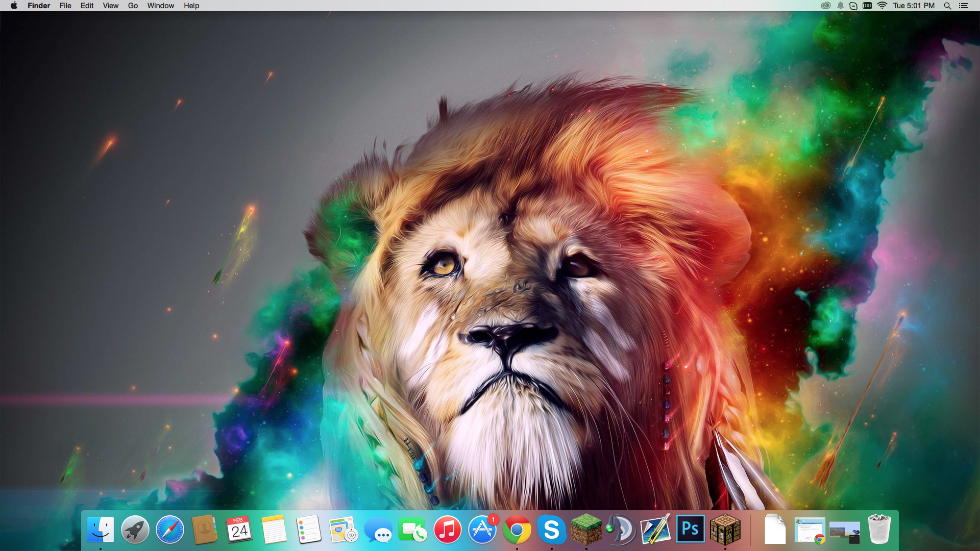Open App Store with update badge

pos(482,530)
